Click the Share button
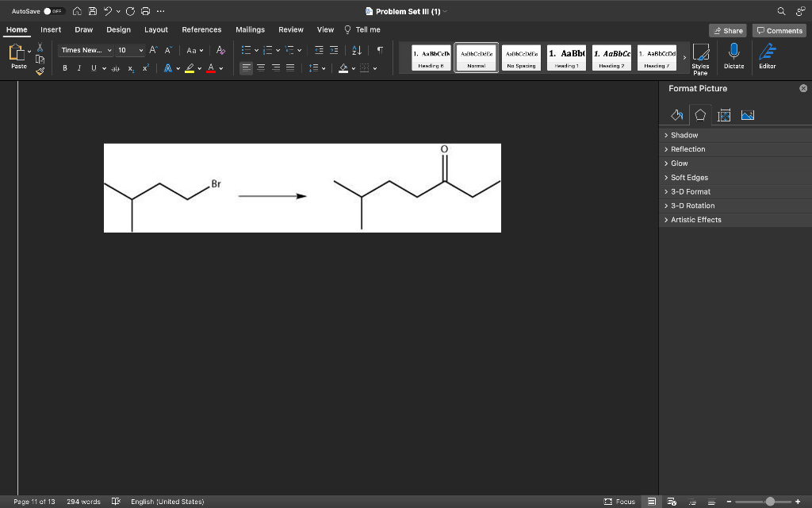812x508 pixels. coord(728,30)
